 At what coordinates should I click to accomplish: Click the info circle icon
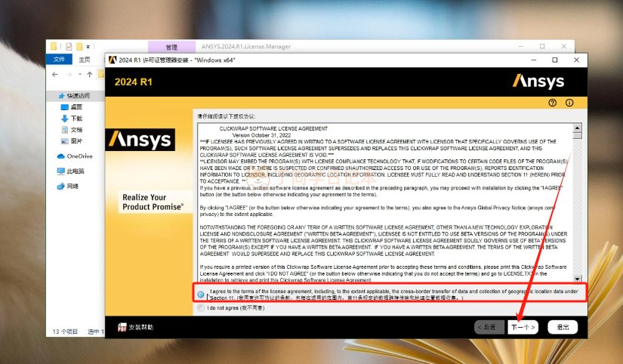569,103
